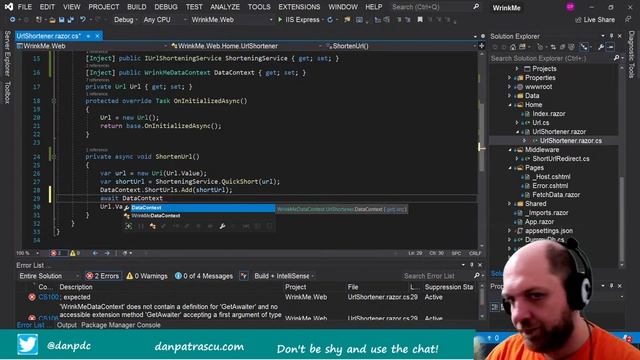The width and height of the screenshot is (640, 360).
Task: Toggle the 0 Warnings filter
Action: click(147, 276)
